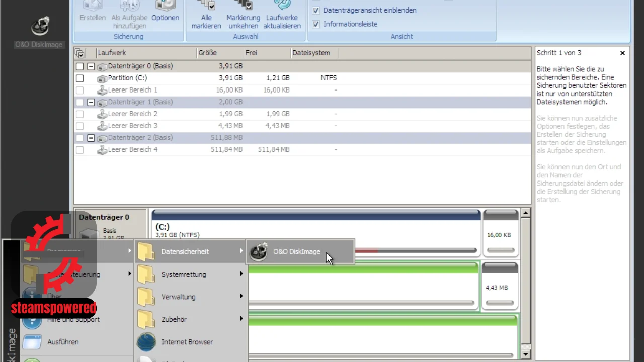Check the Leerer Bereich 3 checkbox
Screen dimensions: 644x362
[79, 126]
